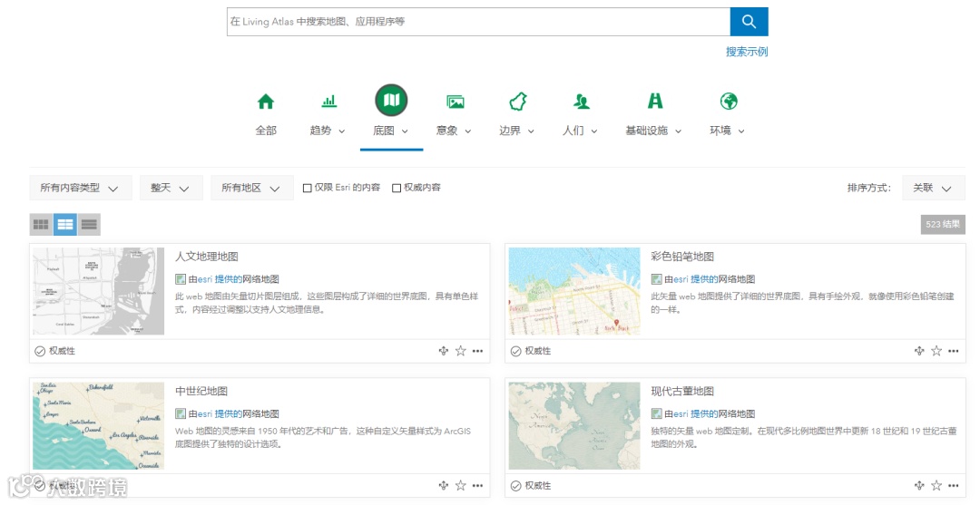The image size is (980, 505).
Task: Click the blue search magnifier button
Action: click(749, 22)
